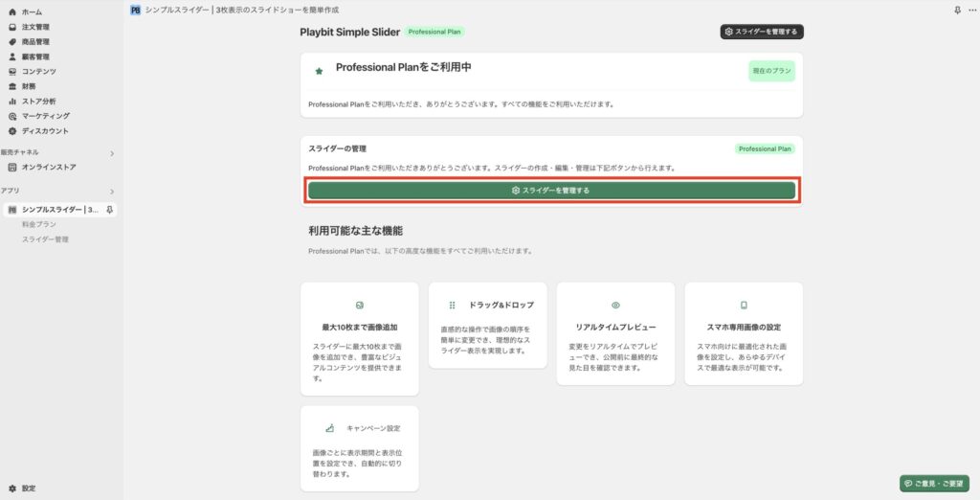980x500 pixels.
Task: Click the image icon on 最大10枚 card
Action: (x=360, y=306)
